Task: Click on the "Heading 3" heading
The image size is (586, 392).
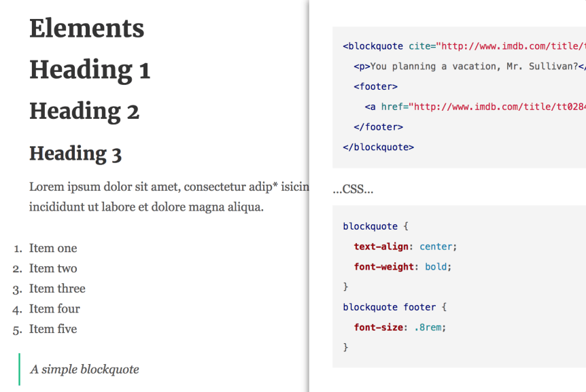Action: pos(75,154)
